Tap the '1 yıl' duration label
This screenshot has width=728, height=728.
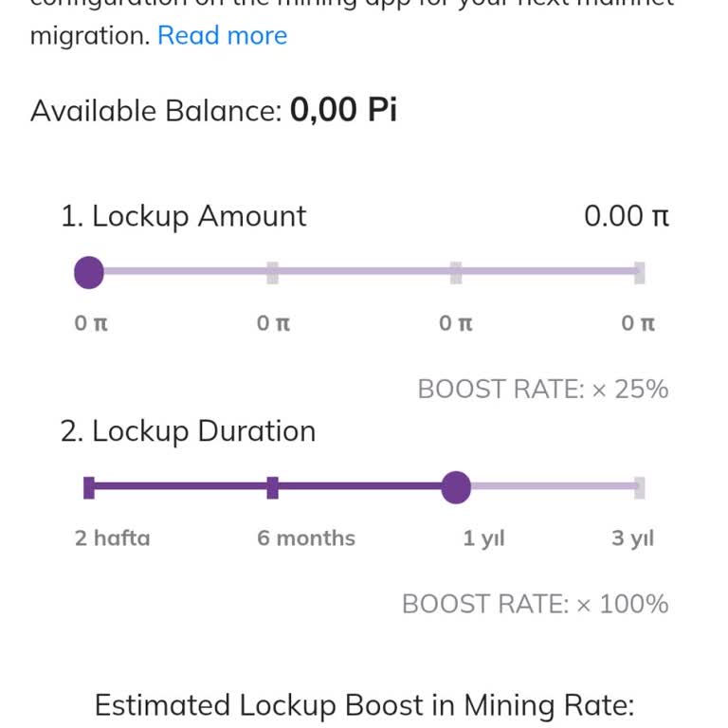point(483,538)
